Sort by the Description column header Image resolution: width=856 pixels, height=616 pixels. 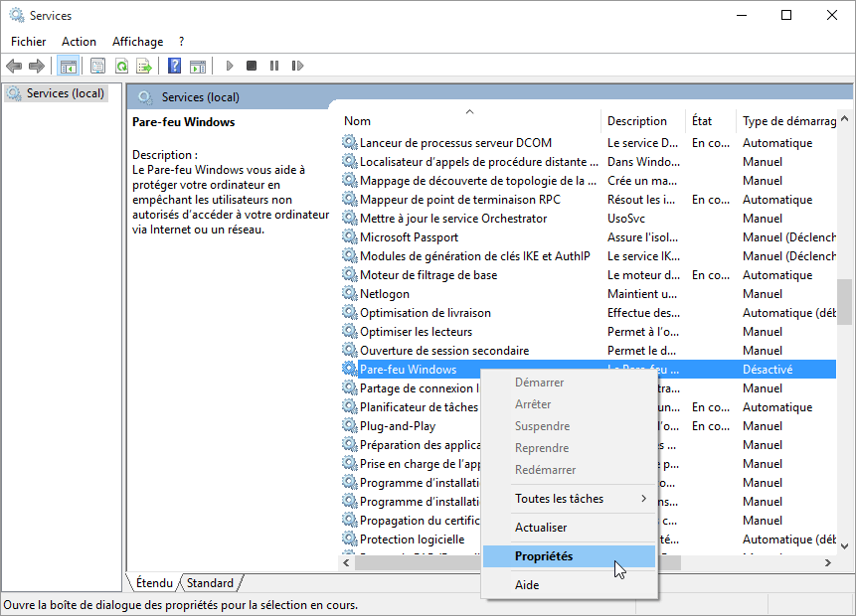tap(643, 120)
